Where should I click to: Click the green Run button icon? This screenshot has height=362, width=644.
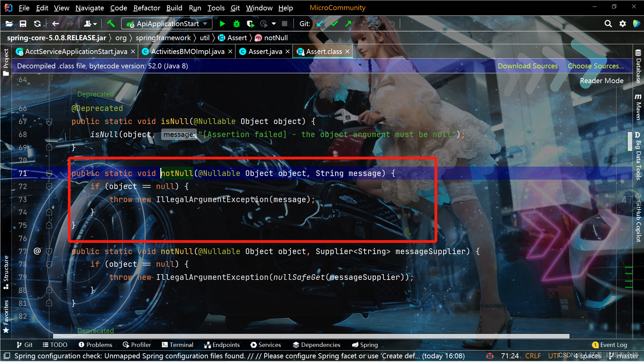tap(222, 23)
